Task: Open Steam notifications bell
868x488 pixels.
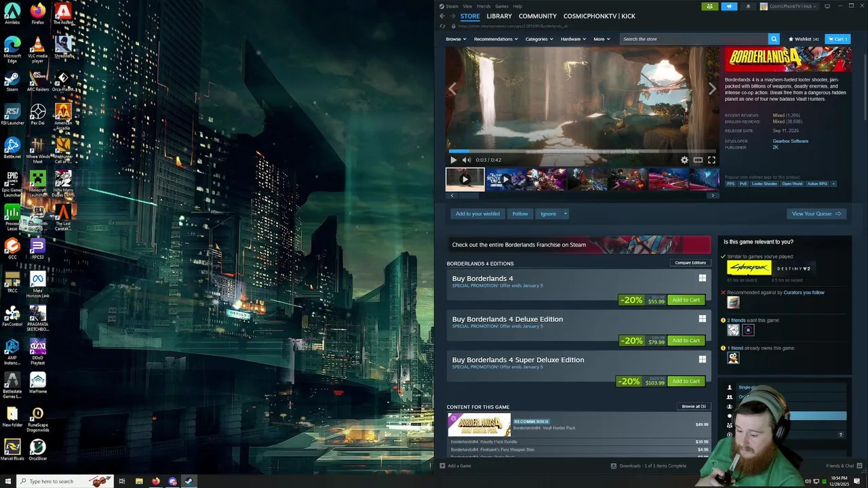Action: pos(748,6)
